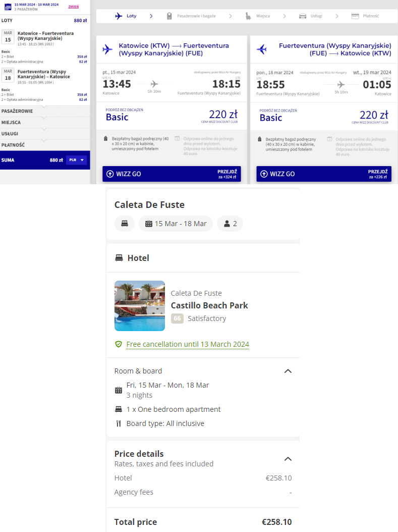Upgrade return flight with WIZZ GO button

[x=324, y=174]
